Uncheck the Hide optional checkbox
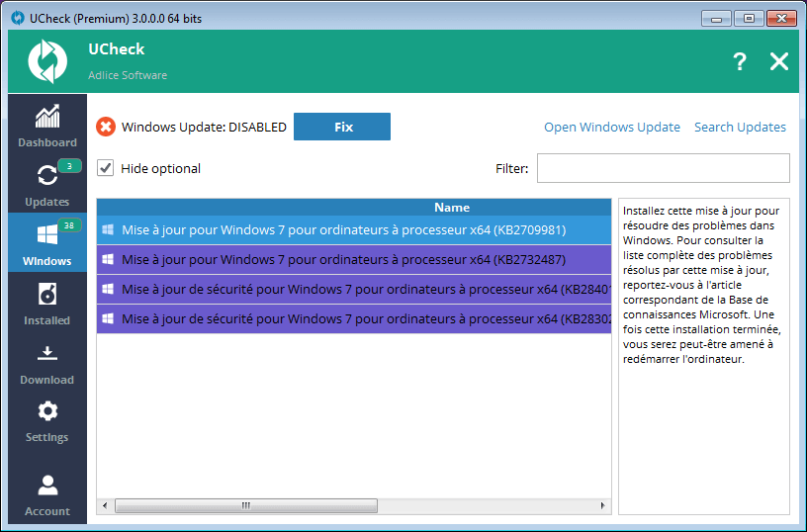The height and width of the screenshot is (532, 807). (105, 168)
